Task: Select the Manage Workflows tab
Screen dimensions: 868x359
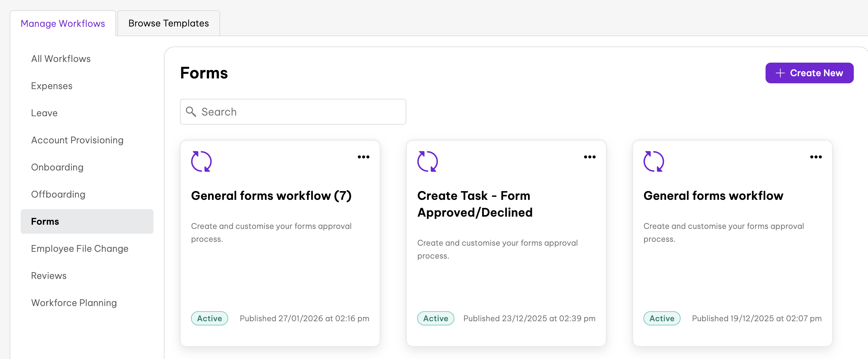Action: 63,23
